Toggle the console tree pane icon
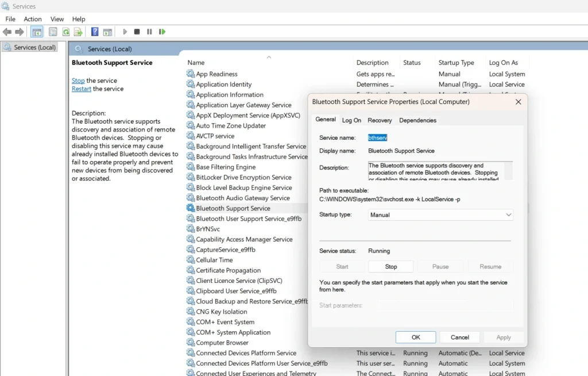This screenshot has height=376, width=588. [37, 32]
